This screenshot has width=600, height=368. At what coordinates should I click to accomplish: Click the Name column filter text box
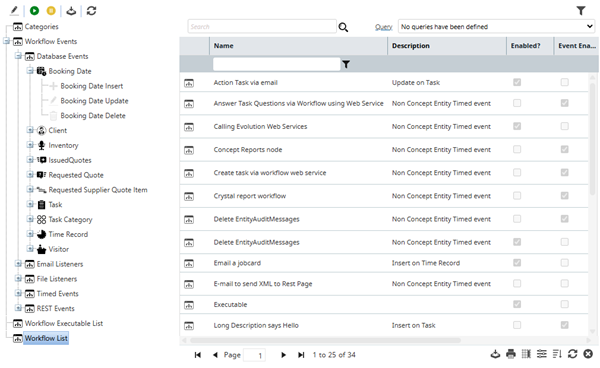[x=276, y=64]
